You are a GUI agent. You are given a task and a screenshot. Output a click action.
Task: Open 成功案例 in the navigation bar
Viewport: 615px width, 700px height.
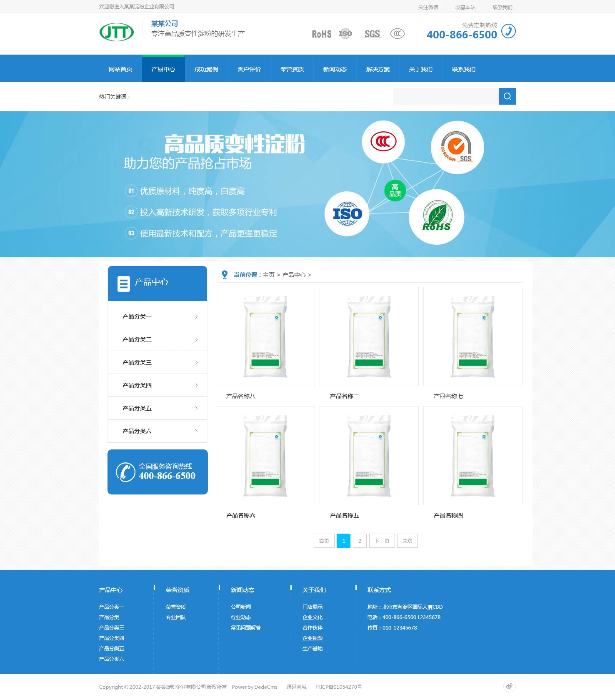point(206,69)
